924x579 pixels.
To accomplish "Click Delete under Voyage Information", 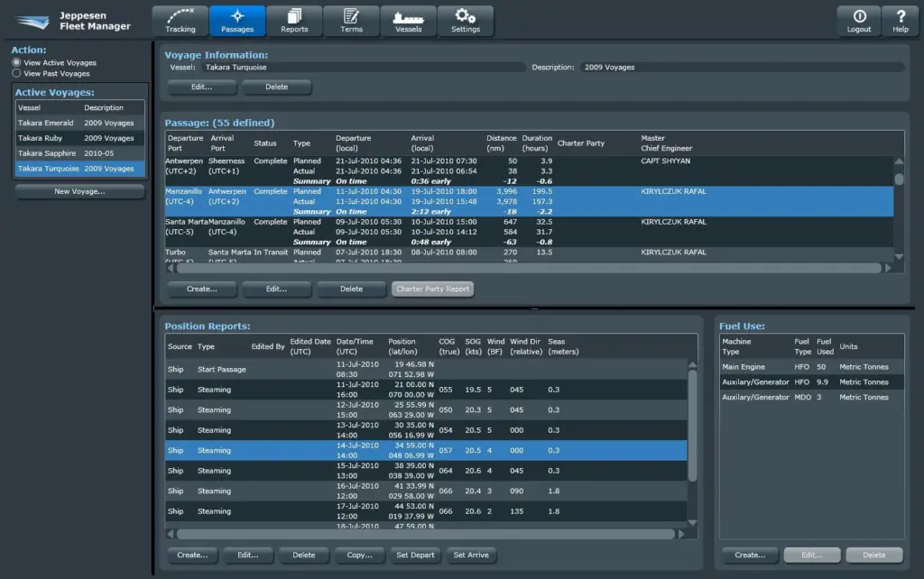I will (276, 87).
